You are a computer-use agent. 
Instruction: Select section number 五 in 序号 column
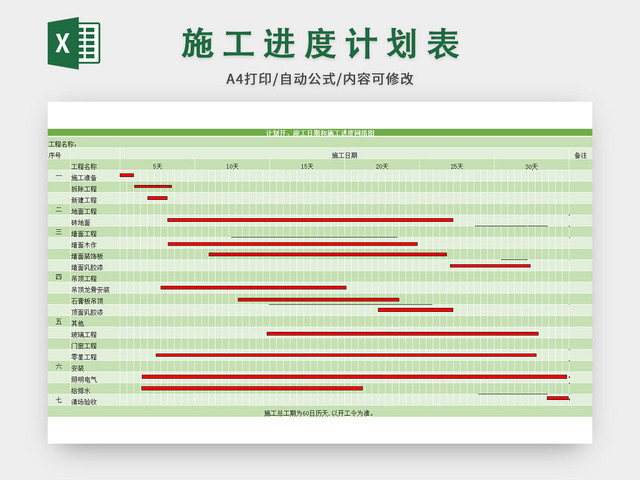tap(59, 322)
